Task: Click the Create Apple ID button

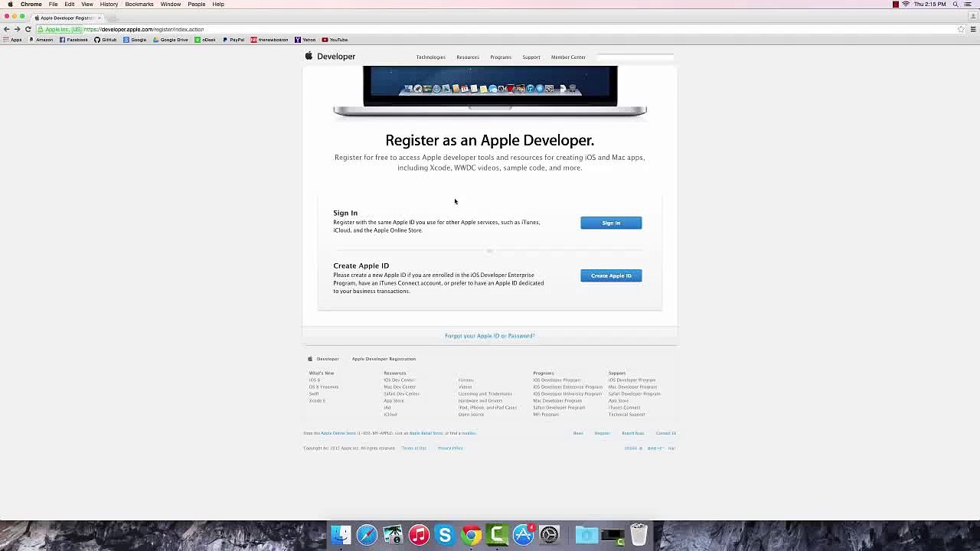Action: (x=611, y=275)
